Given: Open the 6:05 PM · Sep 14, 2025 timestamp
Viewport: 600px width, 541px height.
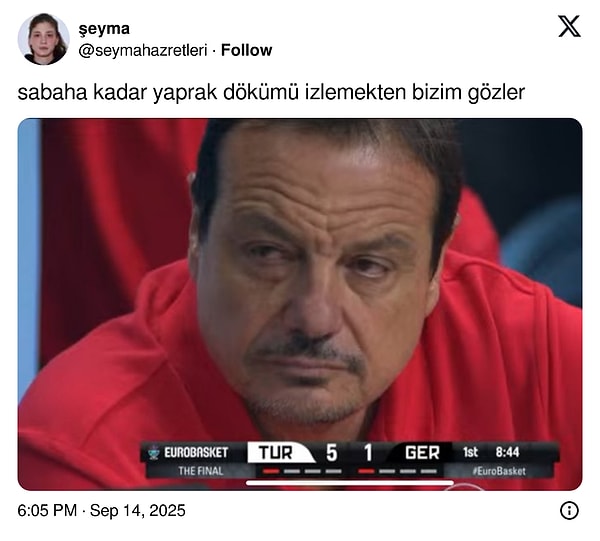Looking at the screenshot, I should 101,510.
